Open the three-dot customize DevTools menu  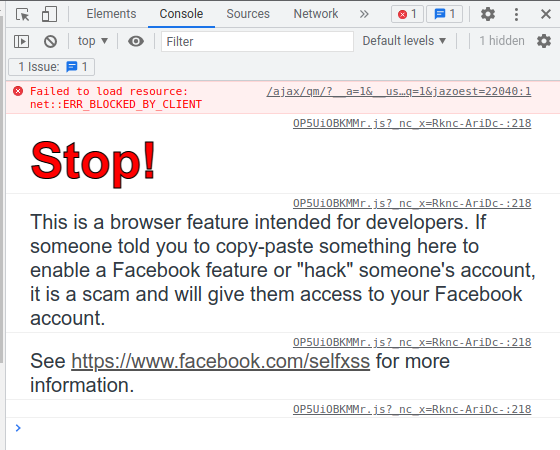516,14
